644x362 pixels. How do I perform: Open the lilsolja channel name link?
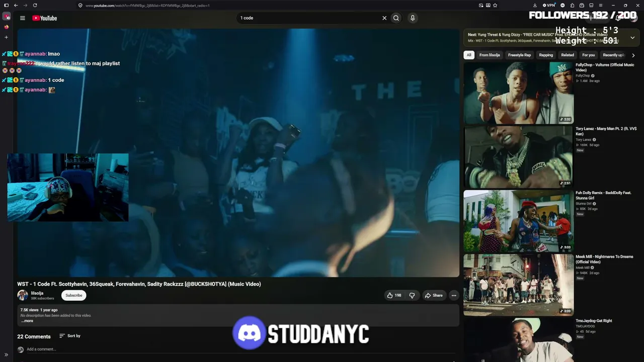click(37, 293)
